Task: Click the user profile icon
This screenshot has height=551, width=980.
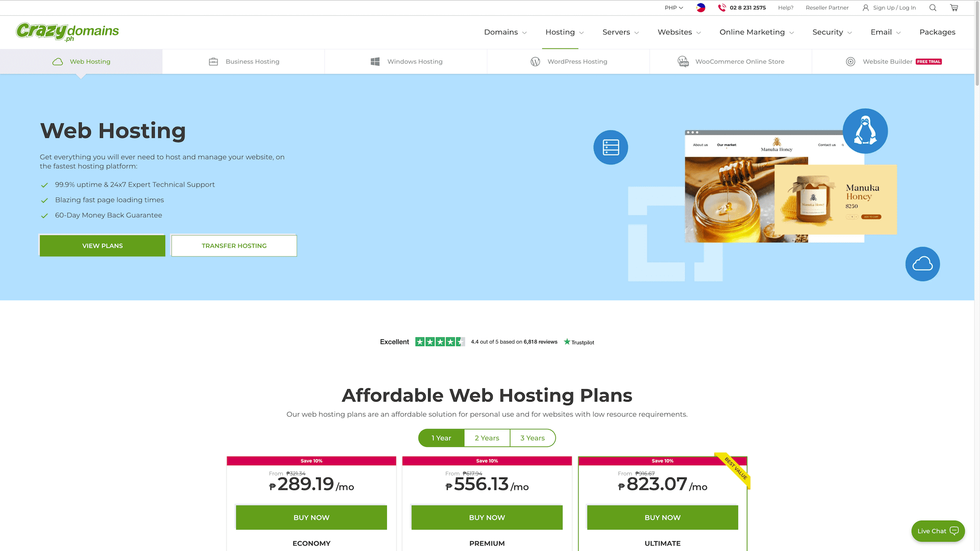Action: 866,8
